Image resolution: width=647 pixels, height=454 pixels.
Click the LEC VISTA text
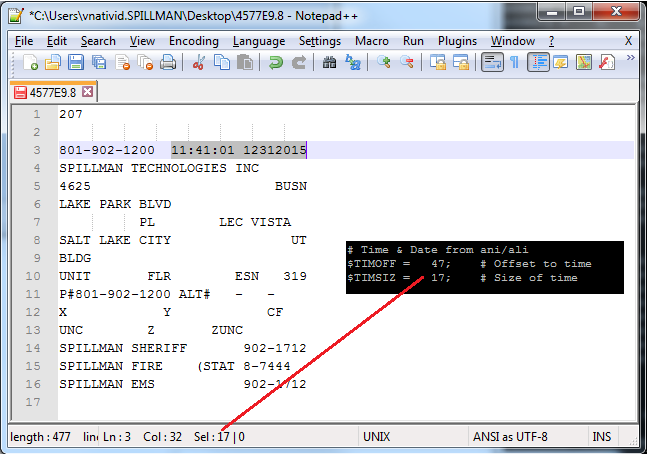[255, 222]
